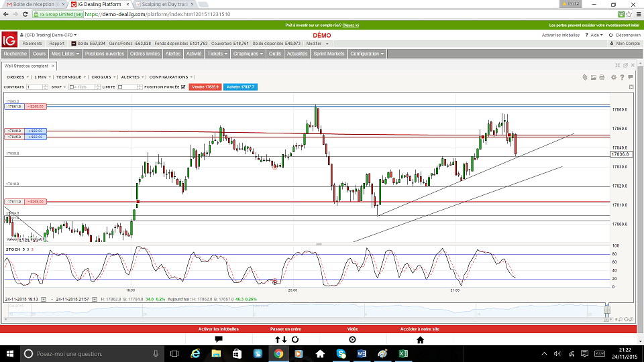Screen dimensions: 644x362
Task: Click the Modifier account option
Action: point(317,44)
